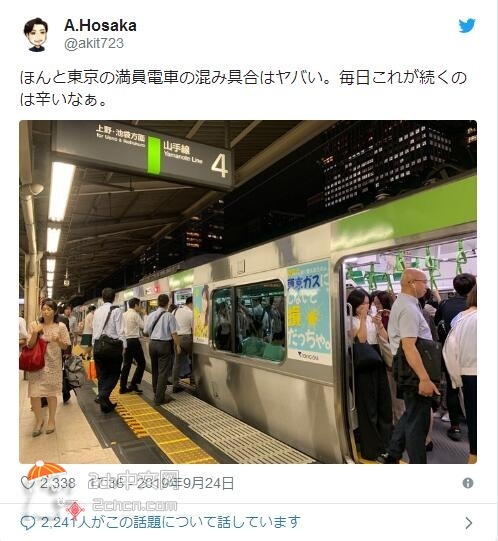Click the Twitter bird logo icon
The width and height of the screenshot is (498, 541).
[467, 26]
